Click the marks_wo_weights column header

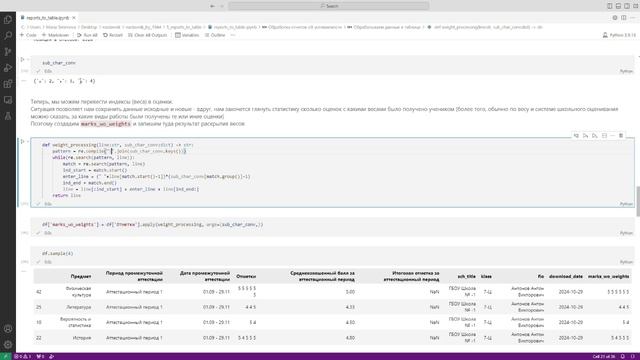(608, 276)
